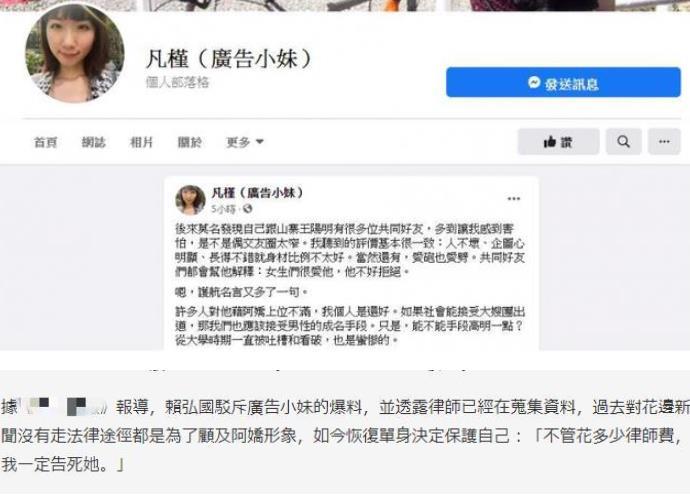This screenshot has height=498, width=690.
Task: Click the Messenger icon in the send-message button
Action: tap(534, 82)
